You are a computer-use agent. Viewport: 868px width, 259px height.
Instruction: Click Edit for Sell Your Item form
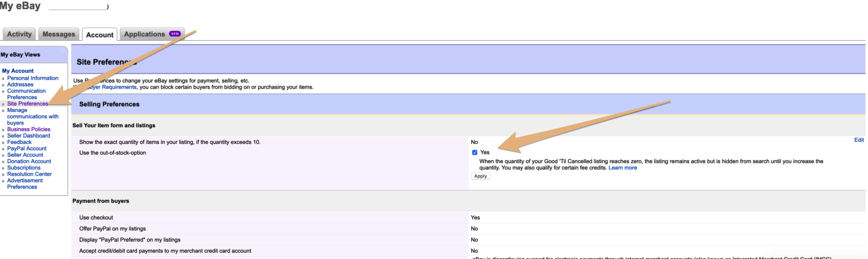[x=858, y=140]
